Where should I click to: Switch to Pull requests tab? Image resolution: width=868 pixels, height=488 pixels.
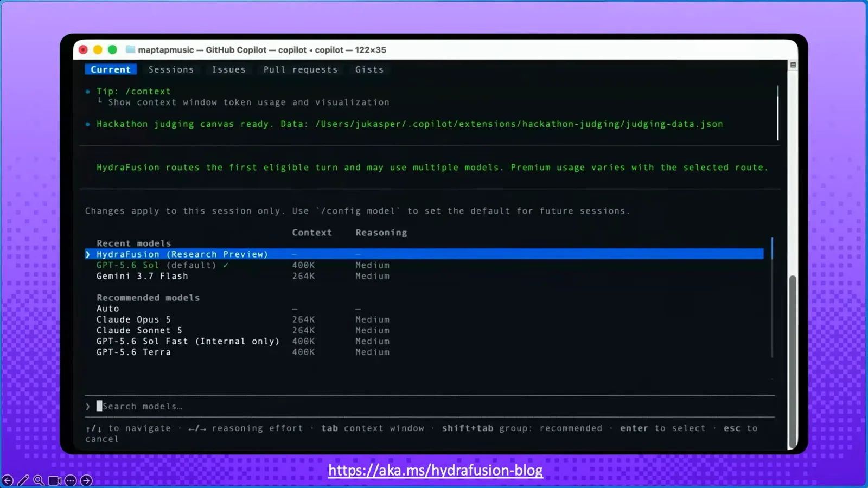point(300,69)
